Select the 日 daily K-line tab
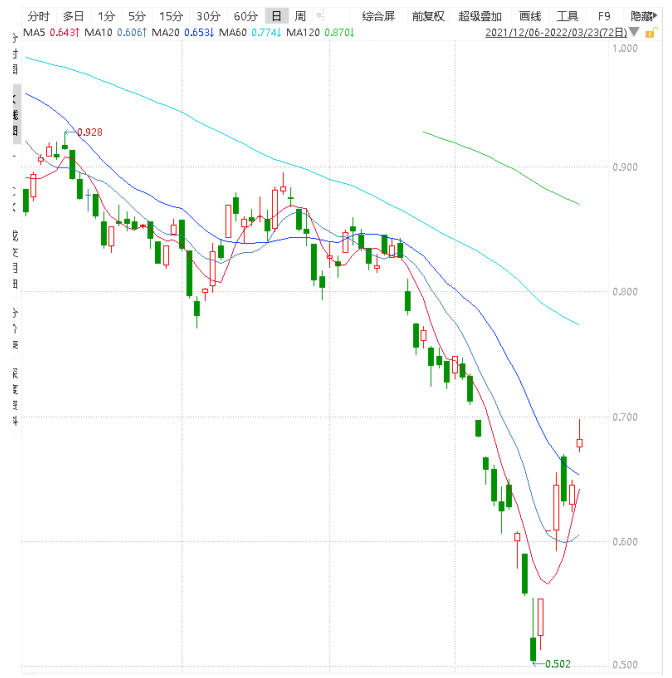The height and width of the screenshot is (678, 672). point(277,16)
